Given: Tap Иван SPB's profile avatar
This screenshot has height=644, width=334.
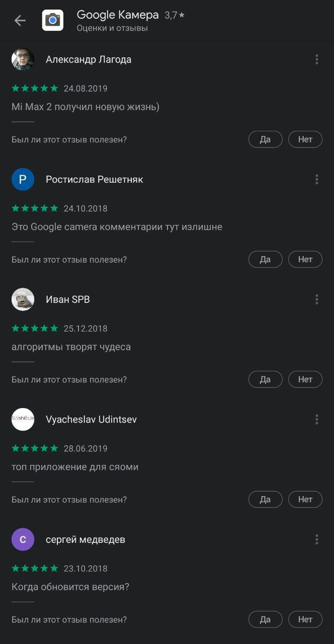Looking at the screenshot, I should [x=23, y=299].
